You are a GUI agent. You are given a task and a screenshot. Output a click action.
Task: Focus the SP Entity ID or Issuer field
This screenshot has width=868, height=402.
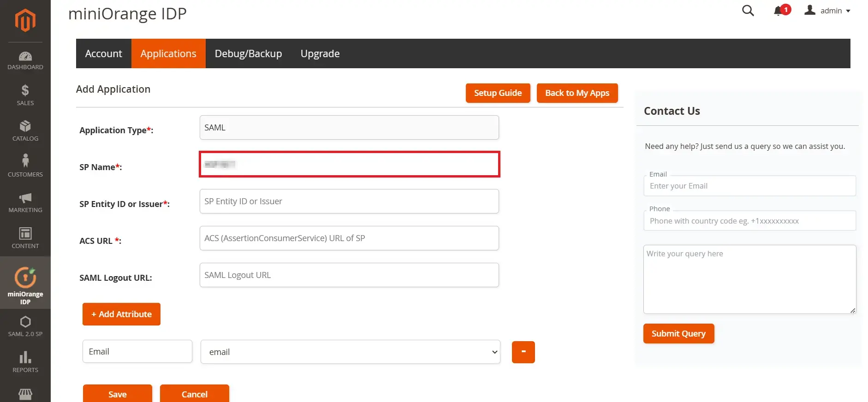pyautogui.click(x=349, y=201)
